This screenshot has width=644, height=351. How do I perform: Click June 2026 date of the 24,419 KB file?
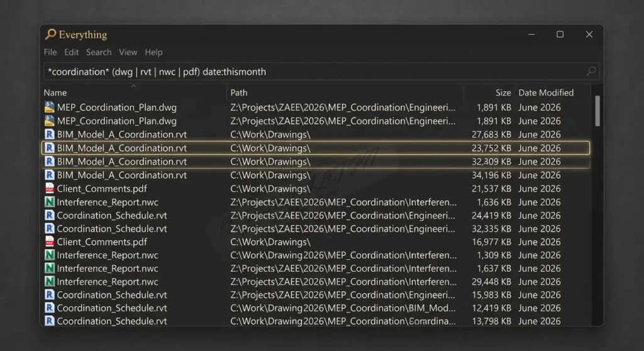point(539,215)
